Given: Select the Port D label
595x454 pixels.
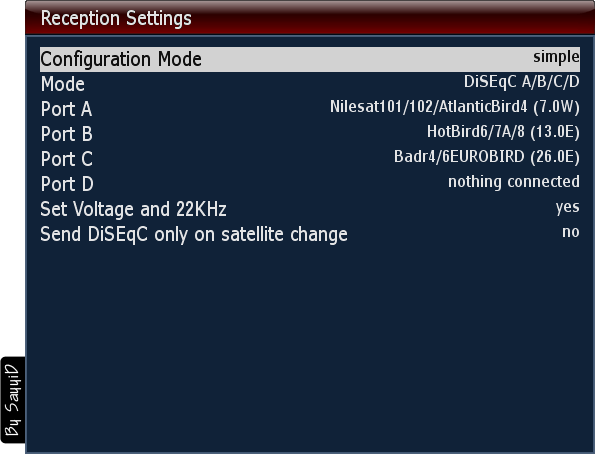Looking at the screenshot, I should [x=67, y=184].
